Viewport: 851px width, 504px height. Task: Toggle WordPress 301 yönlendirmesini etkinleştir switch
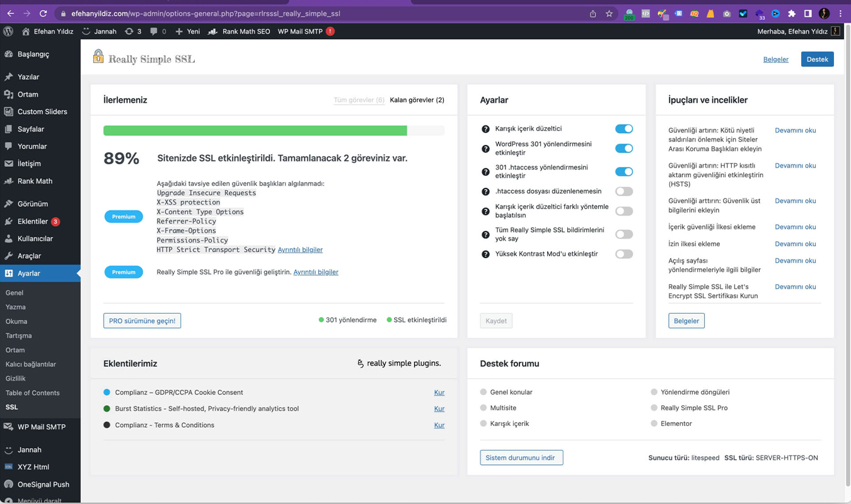(624, 148)
